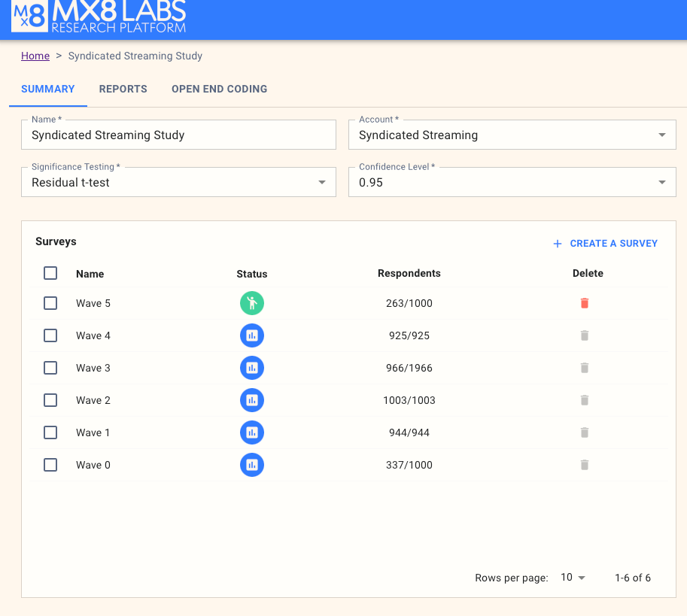Go to Home via breadcrumb link

click(35, 56)
